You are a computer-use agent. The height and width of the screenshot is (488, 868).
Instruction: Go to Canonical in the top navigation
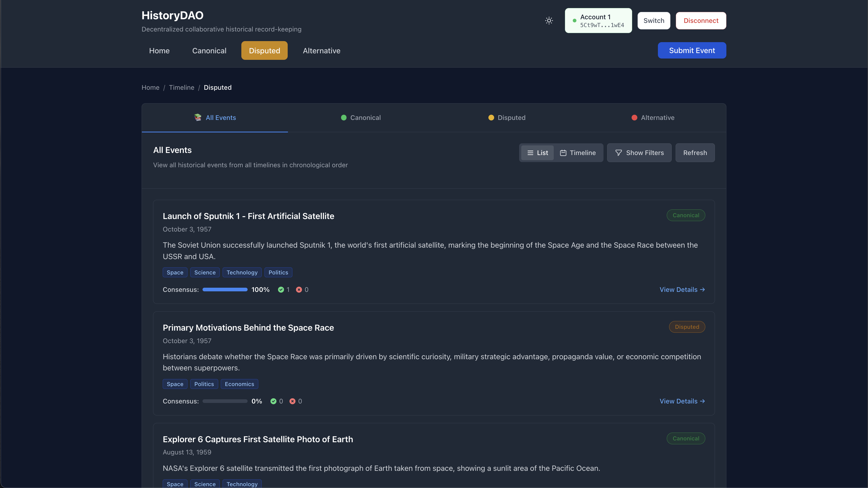(209, 50)
